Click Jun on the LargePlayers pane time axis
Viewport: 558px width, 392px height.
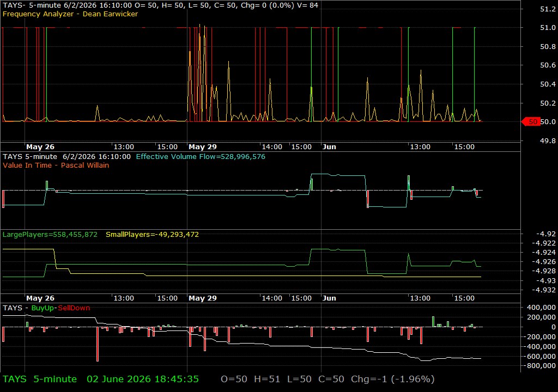click(329, 298)
